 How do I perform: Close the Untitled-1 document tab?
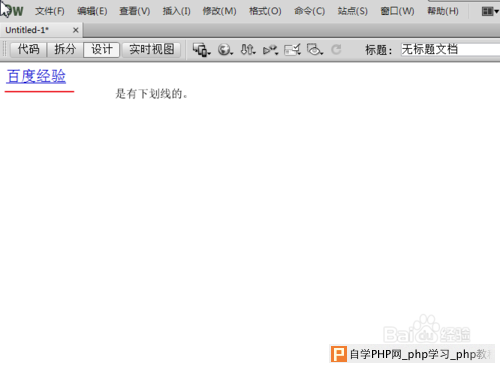[76, 30]
